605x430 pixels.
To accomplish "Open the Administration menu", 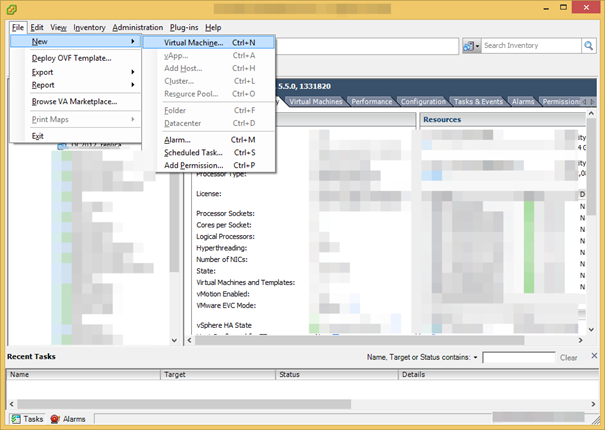I will pyautogui.click(x=137, y=27).
